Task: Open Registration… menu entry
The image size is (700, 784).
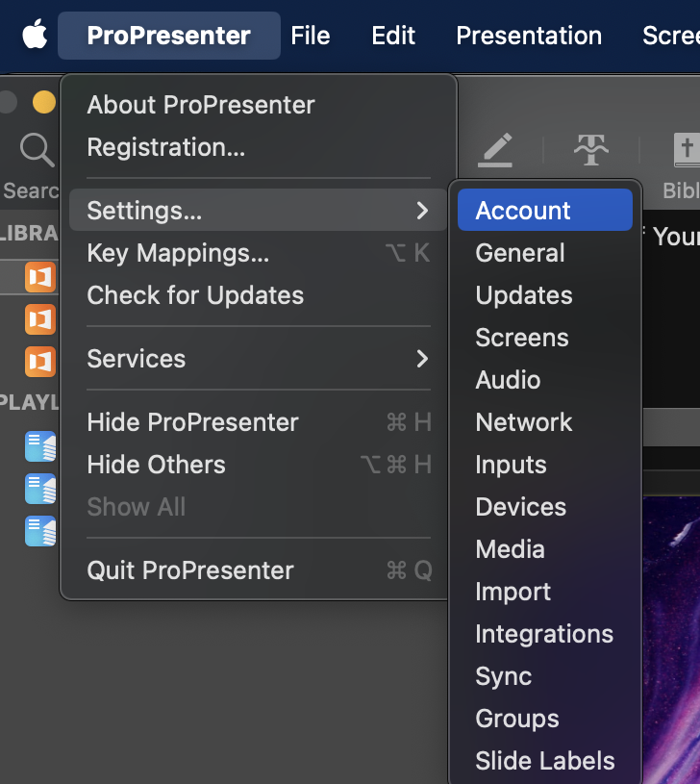Action: (x=259, y=147)
